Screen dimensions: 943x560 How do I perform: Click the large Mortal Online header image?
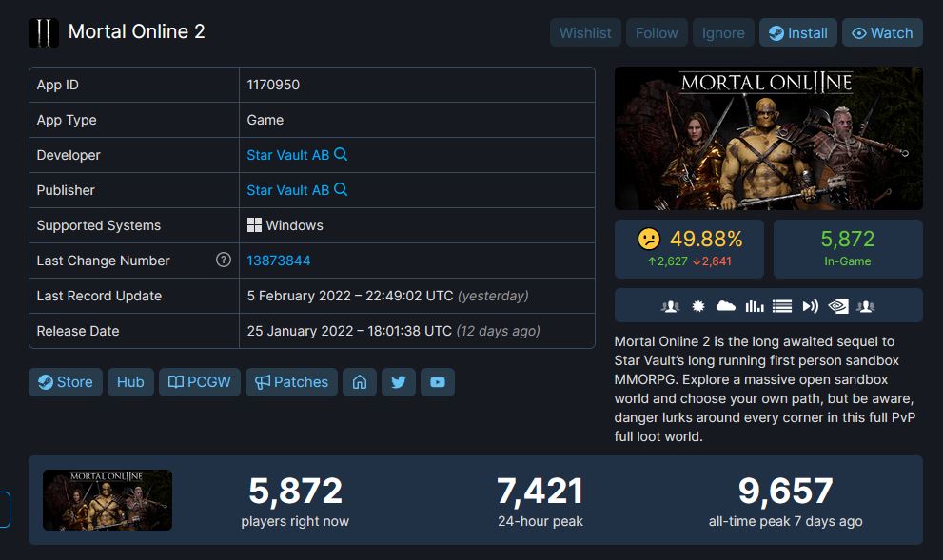point(768,138)
